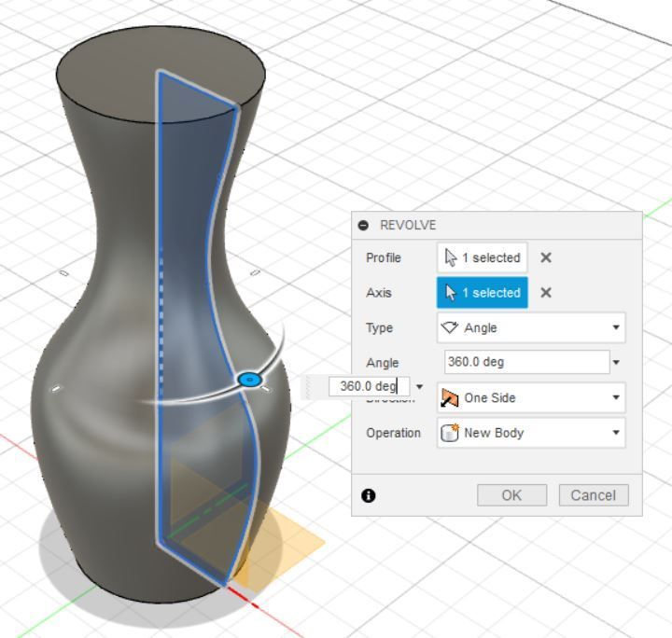Viewport: 672px width, 638px height.
Task: Click the orange origin plane at vase base
Action: [x=287, y=546]
